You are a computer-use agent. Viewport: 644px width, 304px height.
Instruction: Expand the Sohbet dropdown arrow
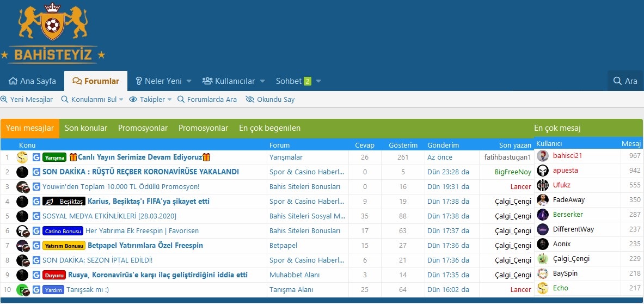318,81
